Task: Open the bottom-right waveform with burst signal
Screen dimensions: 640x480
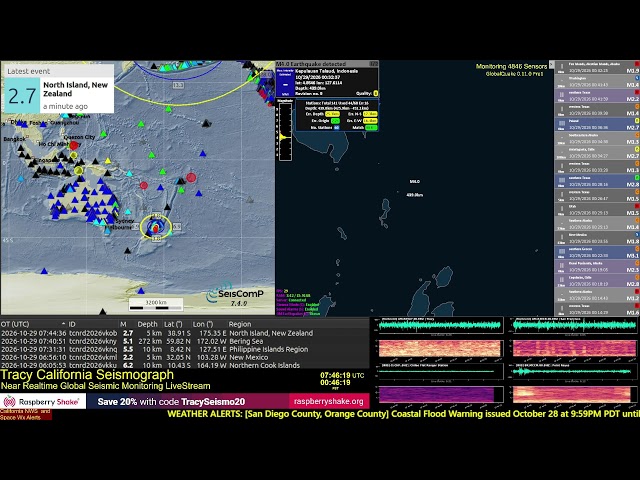Action: click(573, 371)
